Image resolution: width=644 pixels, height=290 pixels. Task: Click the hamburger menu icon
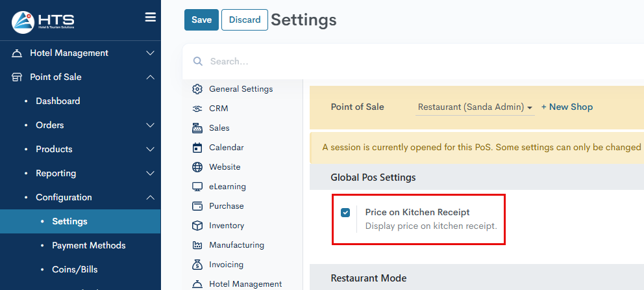coord(150,18)
